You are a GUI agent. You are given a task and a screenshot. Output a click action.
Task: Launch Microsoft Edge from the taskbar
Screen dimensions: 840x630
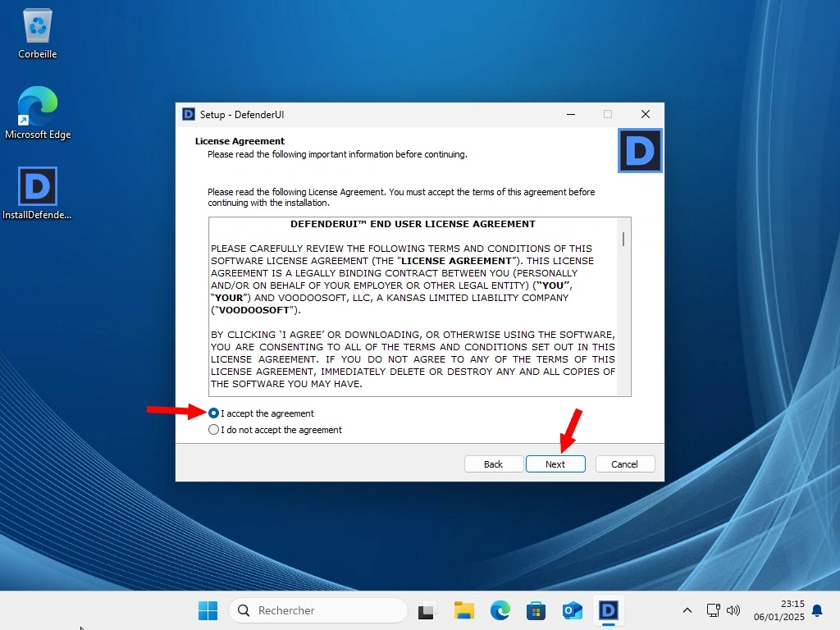500,610
